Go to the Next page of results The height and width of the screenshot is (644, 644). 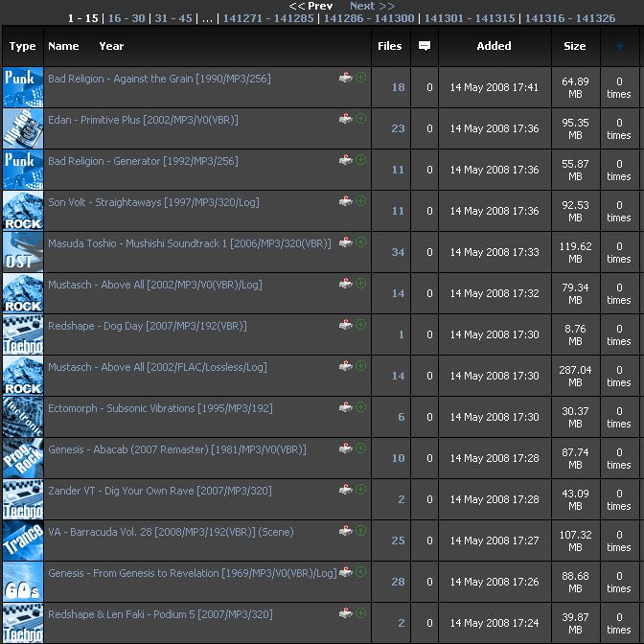point(371,6)
